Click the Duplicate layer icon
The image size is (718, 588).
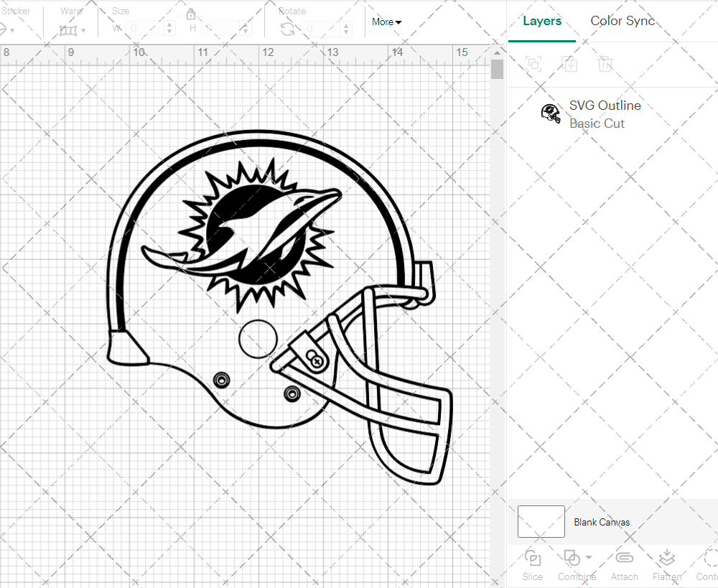coord(570,64)
